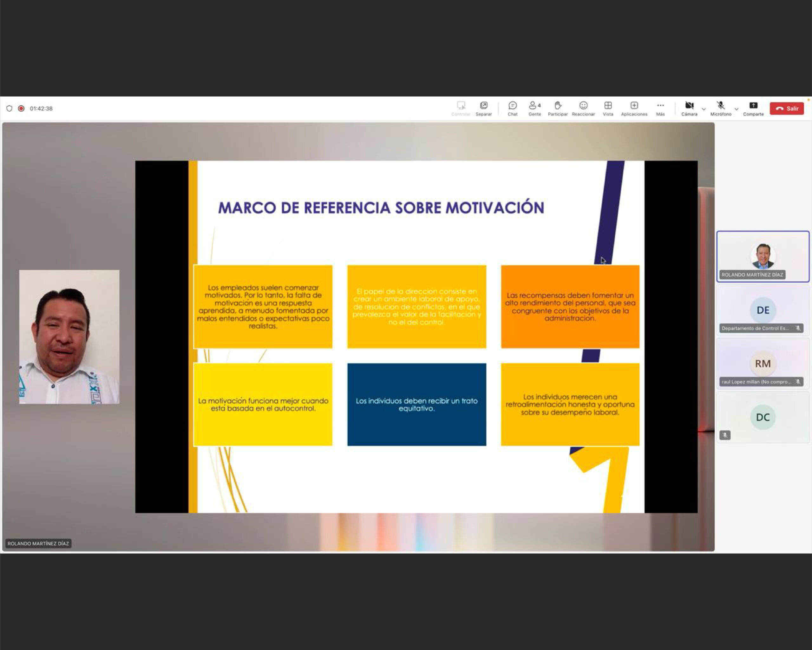Image resolution: width=812 pixels, height=650 pixels.
Task: Click muted mic icon on DC tile
Action: point(725,435)
